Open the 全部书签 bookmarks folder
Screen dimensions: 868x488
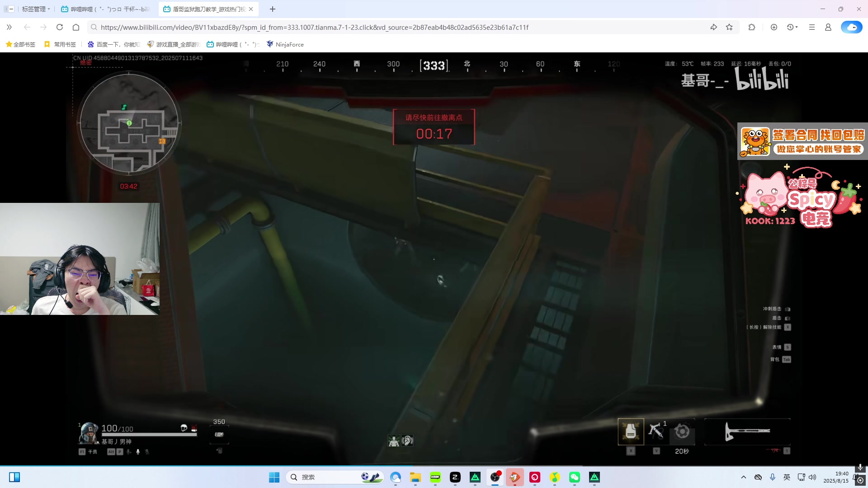coord(20,44)
